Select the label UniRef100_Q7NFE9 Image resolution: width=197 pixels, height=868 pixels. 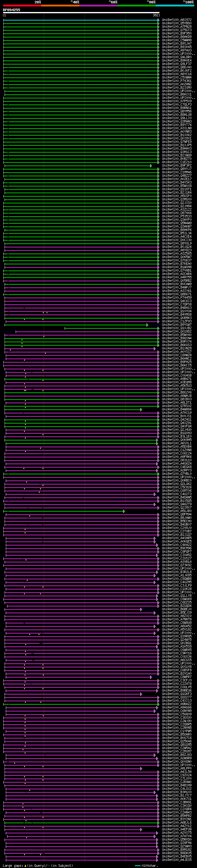point(177,142)
